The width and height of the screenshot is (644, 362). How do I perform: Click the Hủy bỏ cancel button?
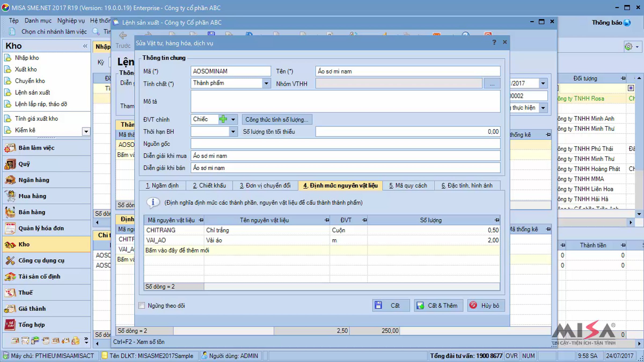tap(486, 305)
